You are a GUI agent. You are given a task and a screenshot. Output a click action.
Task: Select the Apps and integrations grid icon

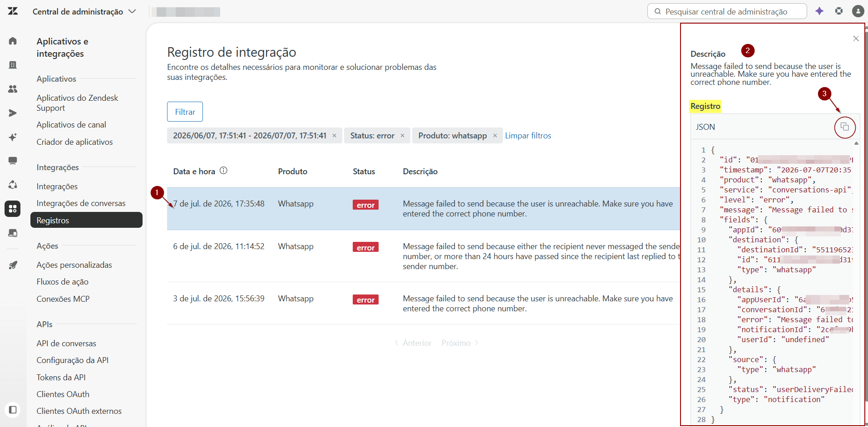tap(13, 209)
